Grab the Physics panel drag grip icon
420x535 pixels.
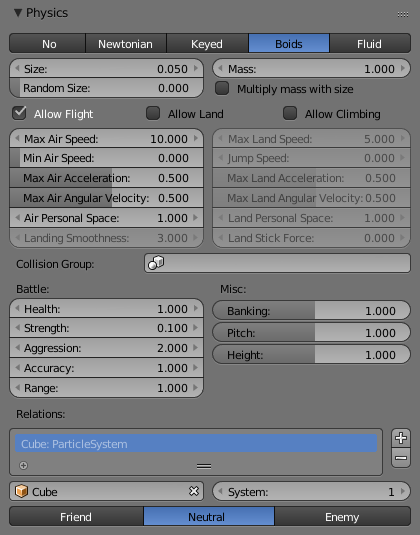tap(403, 14)
